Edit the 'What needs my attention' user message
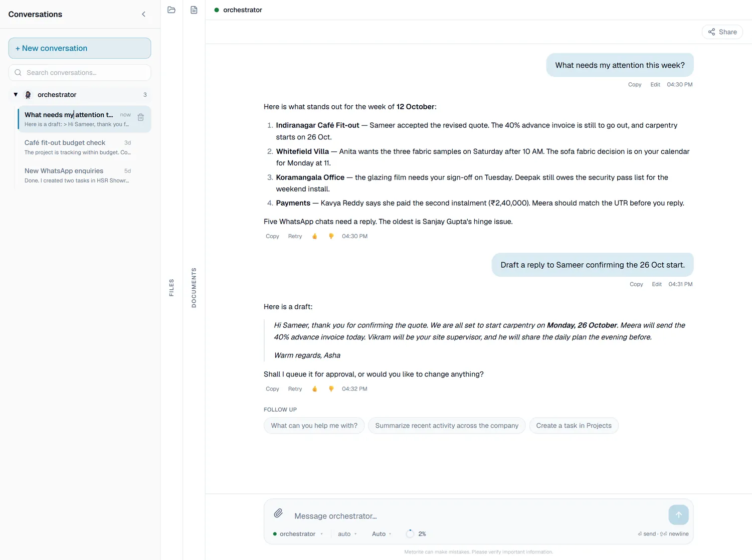 tap(655, 85)
